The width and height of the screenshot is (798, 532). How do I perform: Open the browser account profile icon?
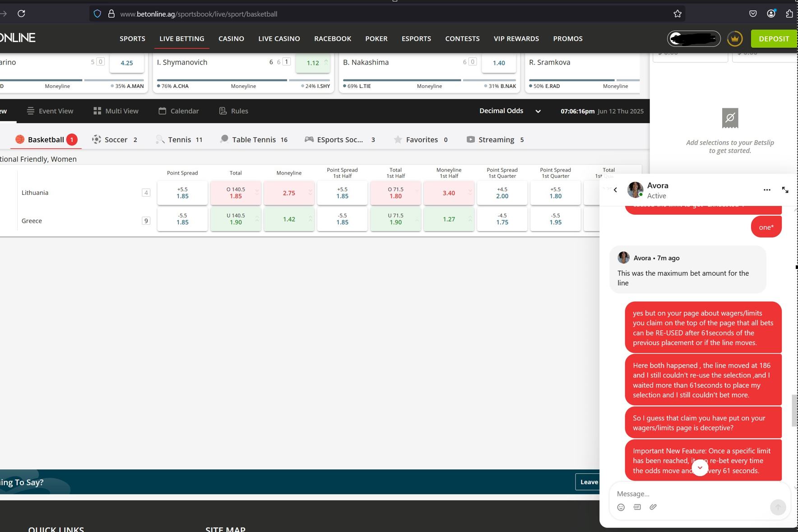point(771,14)
